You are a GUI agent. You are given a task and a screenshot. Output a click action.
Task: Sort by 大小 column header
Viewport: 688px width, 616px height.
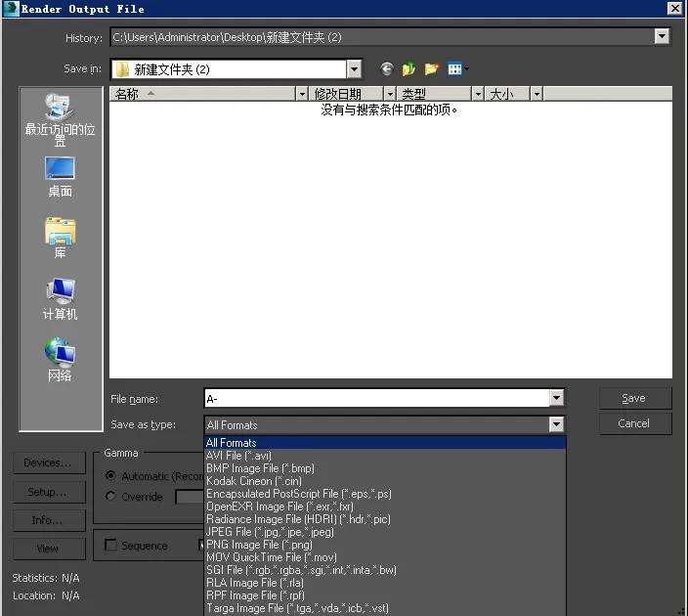click(507, 94)
